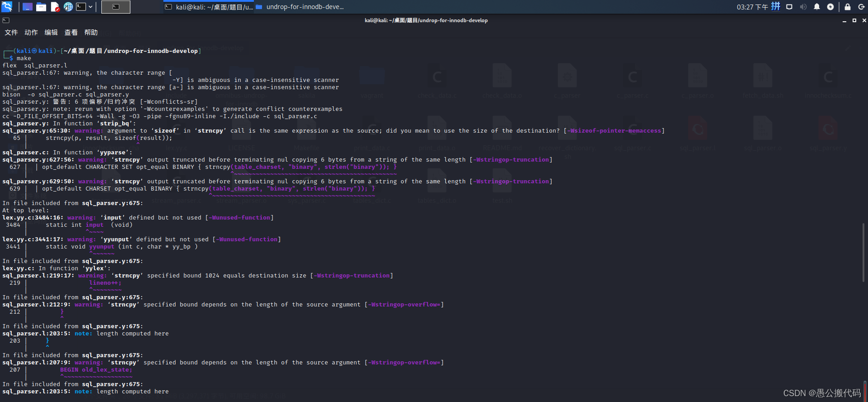
Task: Maximize the terminal window
Action: [x=854, y=20]
